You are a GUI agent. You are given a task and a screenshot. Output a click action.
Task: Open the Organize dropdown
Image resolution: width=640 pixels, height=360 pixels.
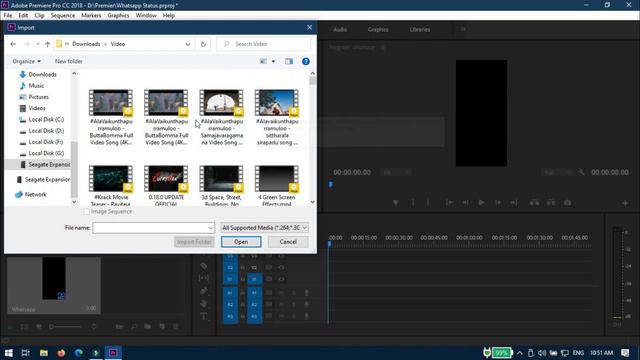click(x=26, y=61)
